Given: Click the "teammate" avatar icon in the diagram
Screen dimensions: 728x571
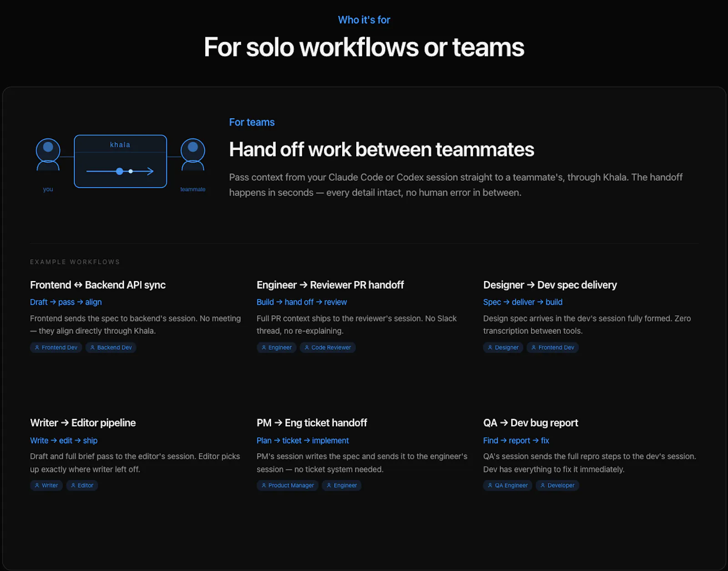Looking at the screenshot, I should click(x=193, y=155).
